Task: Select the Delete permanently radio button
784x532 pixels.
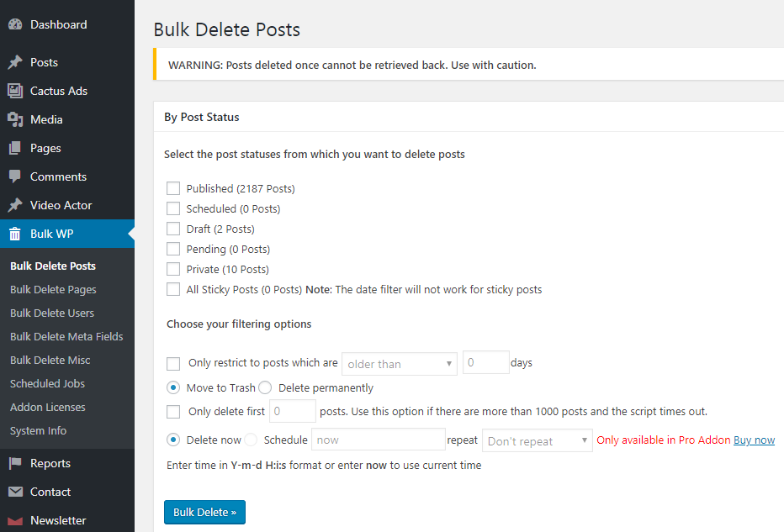Action: [265, 387]
